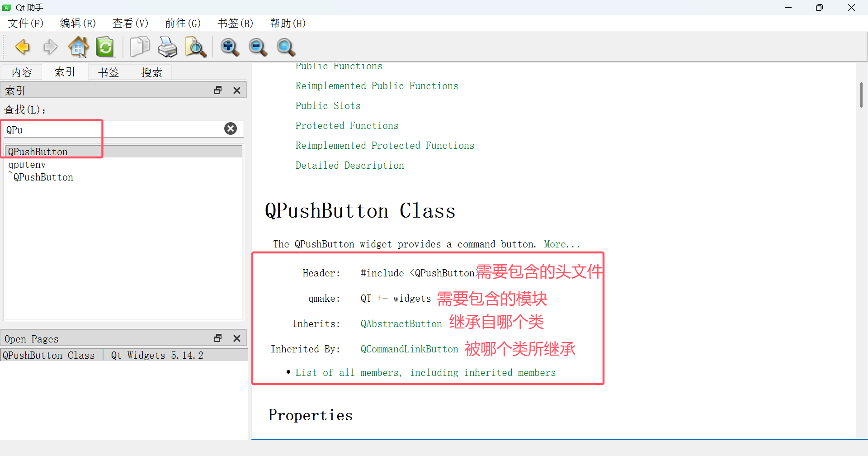Open the 前往(G) menu

(183, 24)
